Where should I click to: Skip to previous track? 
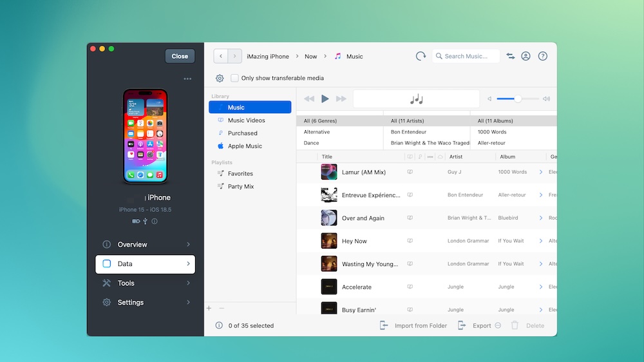309,99
